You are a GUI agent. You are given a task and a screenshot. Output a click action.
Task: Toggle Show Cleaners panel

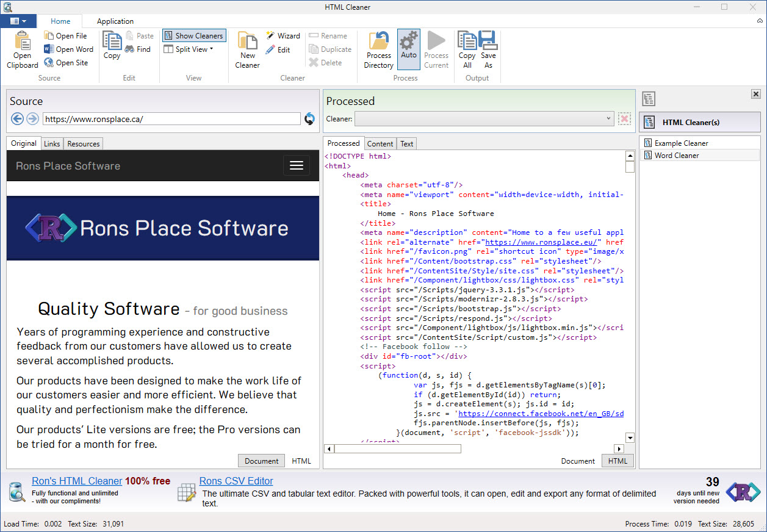pos(194,36)
